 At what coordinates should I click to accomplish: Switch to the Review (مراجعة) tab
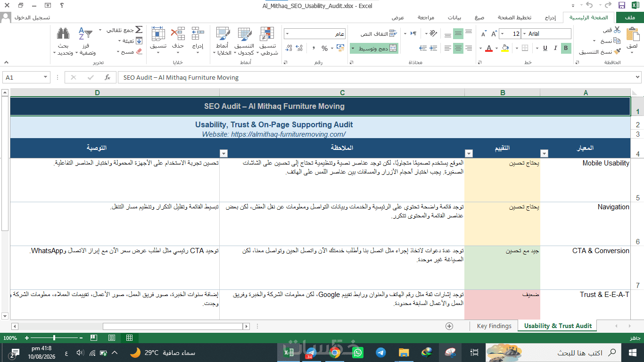coord(426,17)
